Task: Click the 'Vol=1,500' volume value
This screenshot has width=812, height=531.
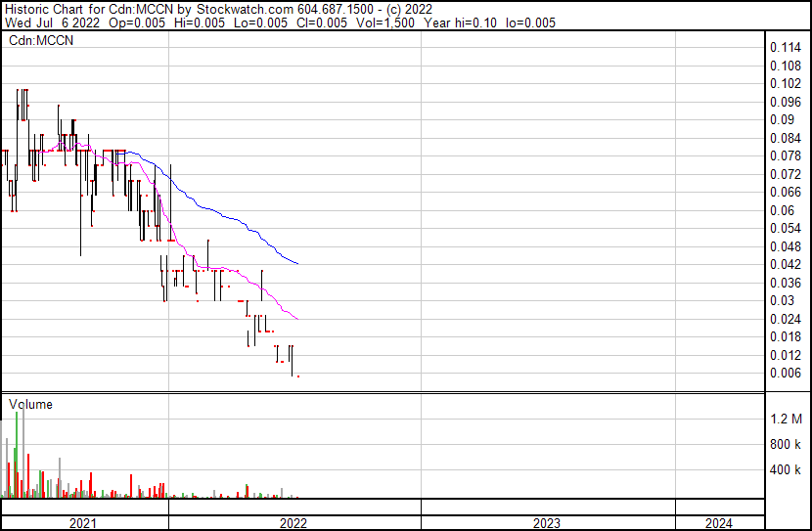Action: pos(385,22)
